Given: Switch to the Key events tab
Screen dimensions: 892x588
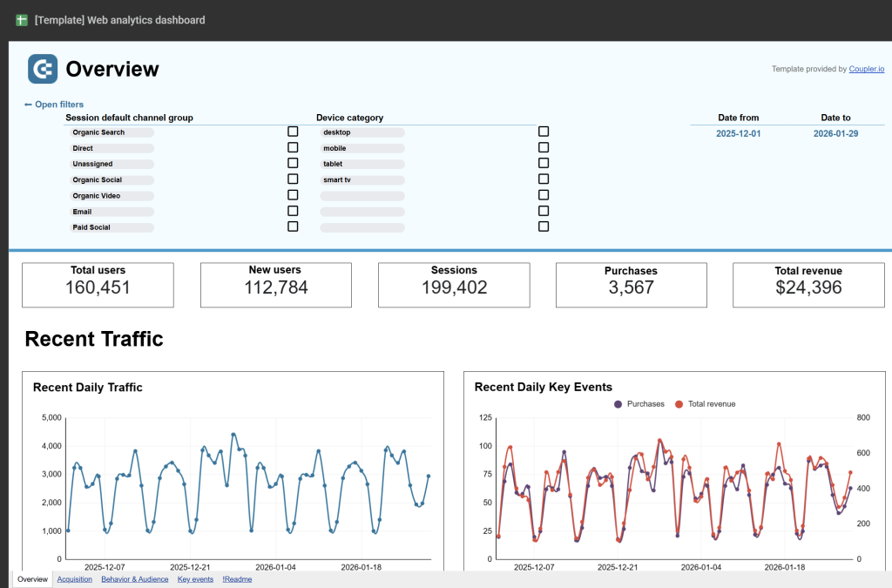Looking at the screenshot, I should pos(195,579).
